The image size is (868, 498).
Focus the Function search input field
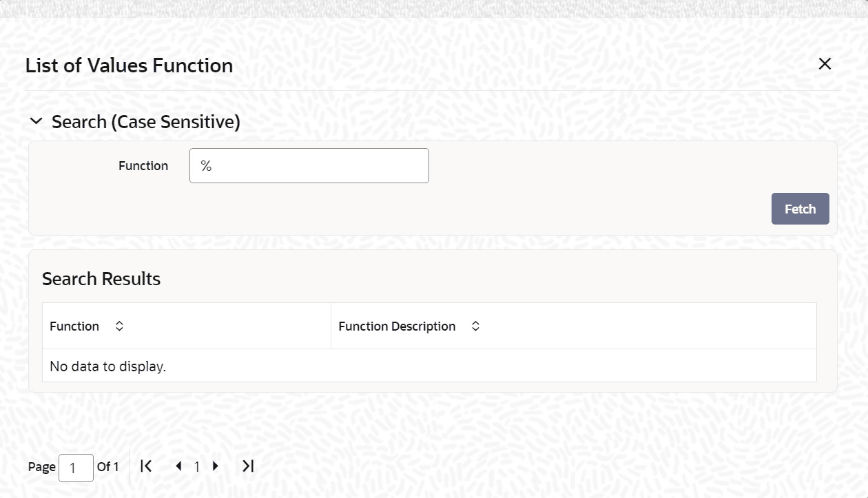309,165
